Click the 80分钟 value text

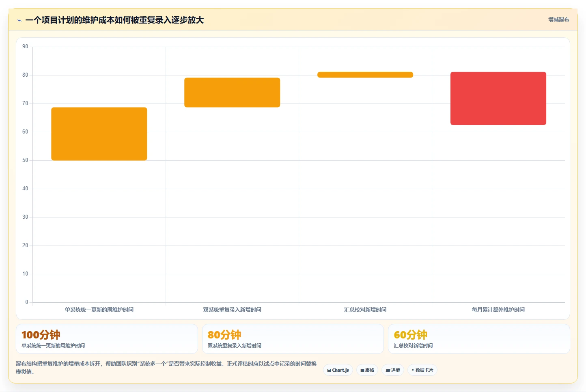(224, 335)
